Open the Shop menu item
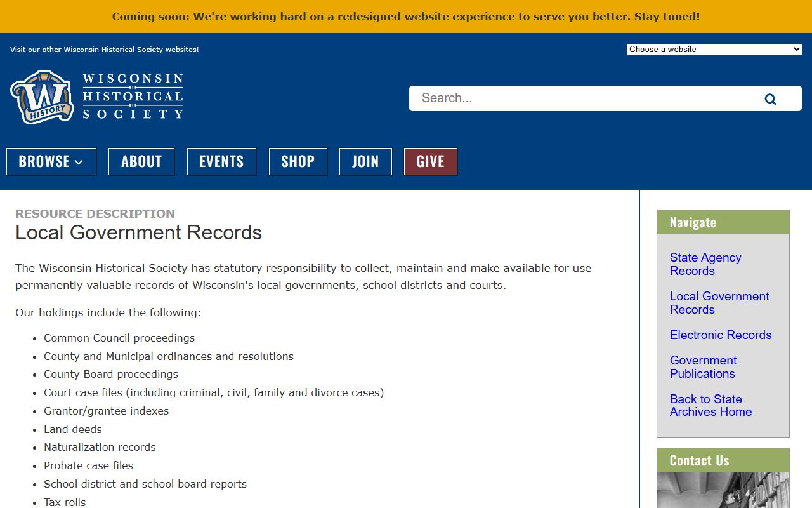 pyautogui.click(x=298, y=161)
